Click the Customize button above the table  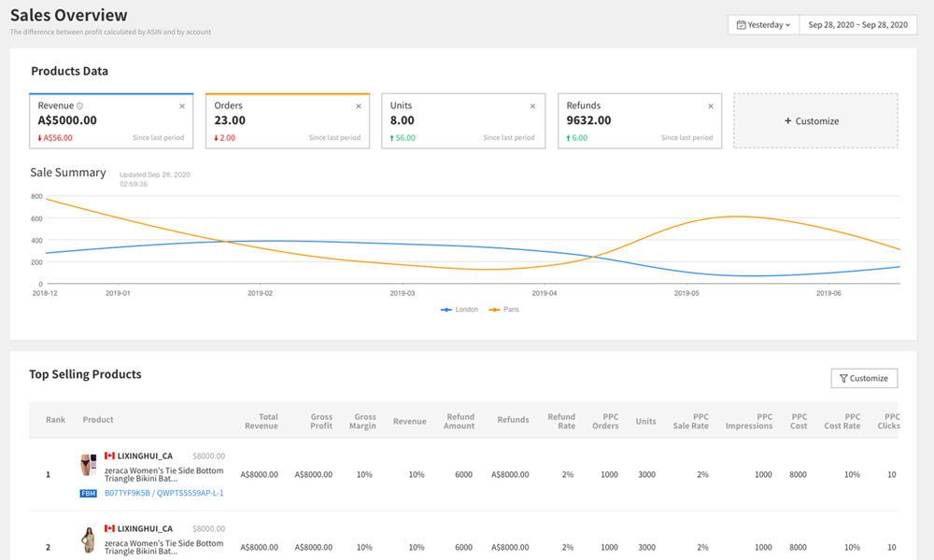pos(864,378)
